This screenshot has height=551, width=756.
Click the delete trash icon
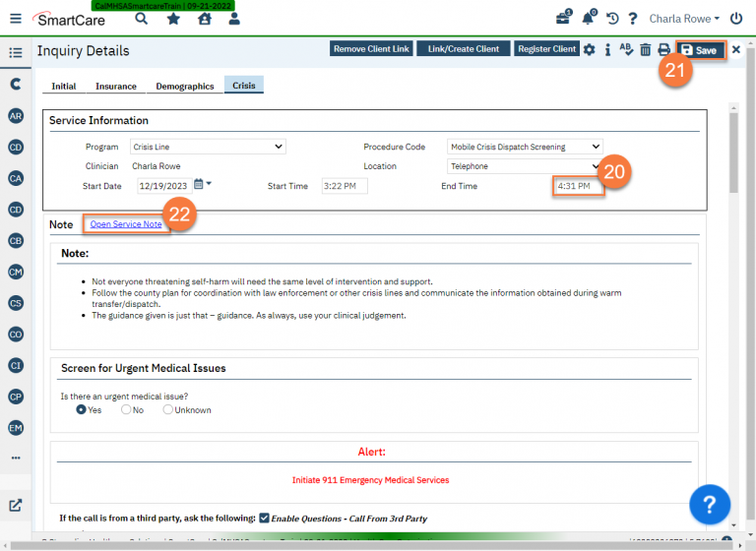click(x=645, y=50)
